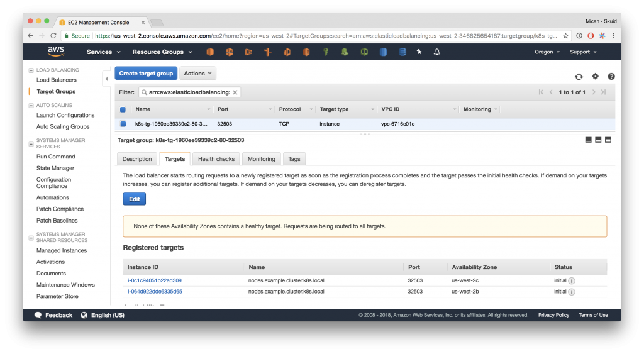Click the white pushpin shortcut icon
The width and height of the screenshot is (644, 354).
(x=419, y=52)
